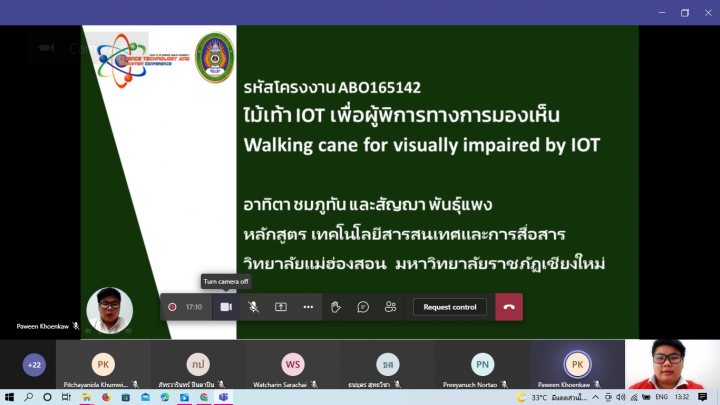Click the red recording indicator dot
This screenshot has width=720, height=405.
(x=172, y=307)
